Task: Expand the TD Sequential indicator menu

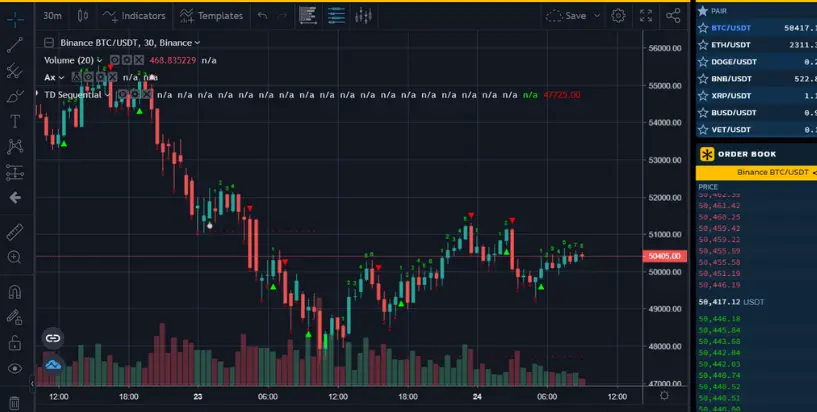Action: 107,95
